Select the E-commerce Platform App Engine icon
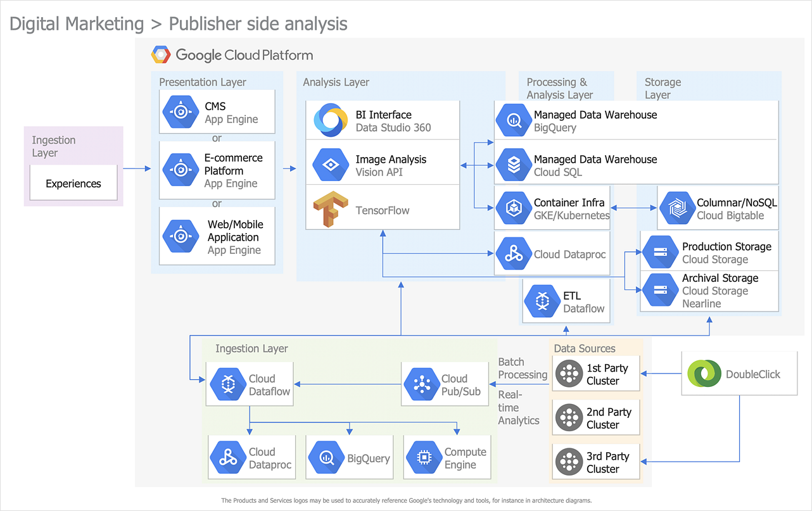The height and width of the screenshot is (511, 812). click(x=181, y=169)
